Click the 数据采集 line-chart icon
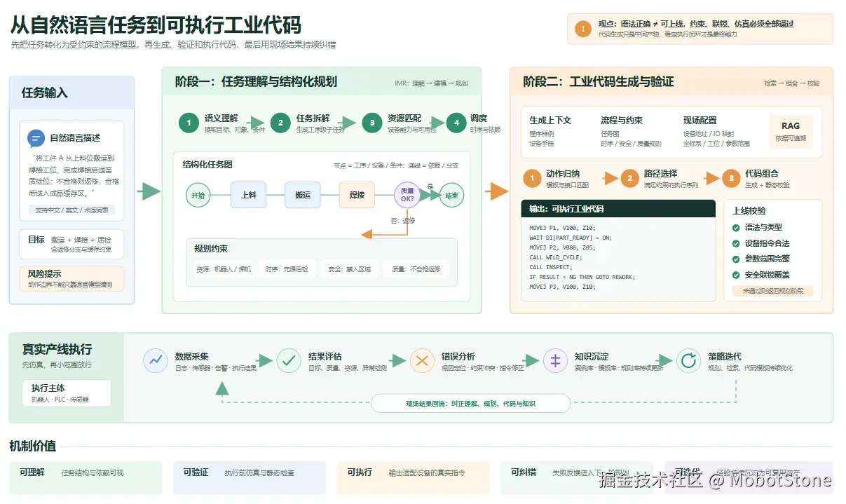The height and width of the screenshot is (504, 846). click(156, 360)
